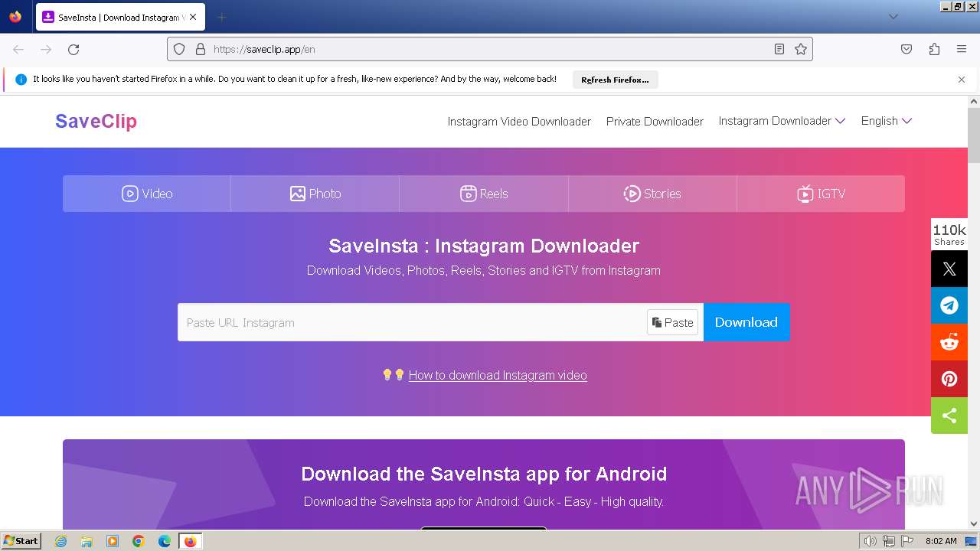Open the File Explorer taskbar icon
The width and height of the screenshot is (980, 551).
(x=87, y=541)
